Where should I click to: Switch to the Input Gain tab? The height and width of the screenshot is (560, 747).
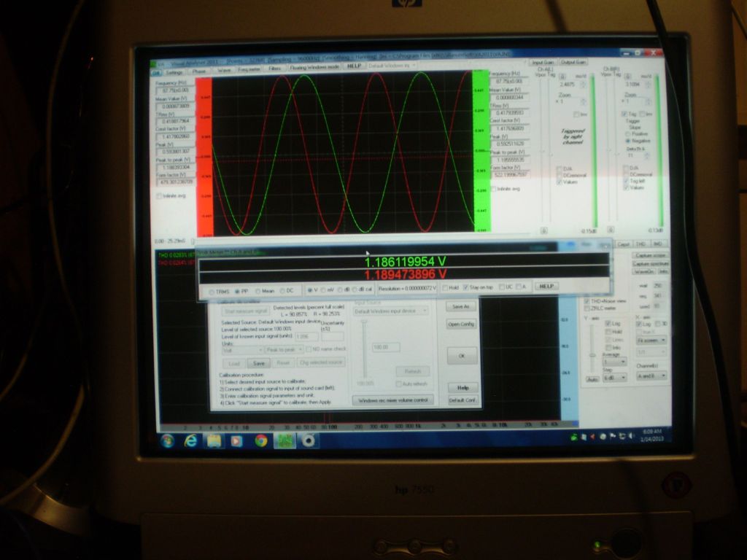(x=543, y=63)
